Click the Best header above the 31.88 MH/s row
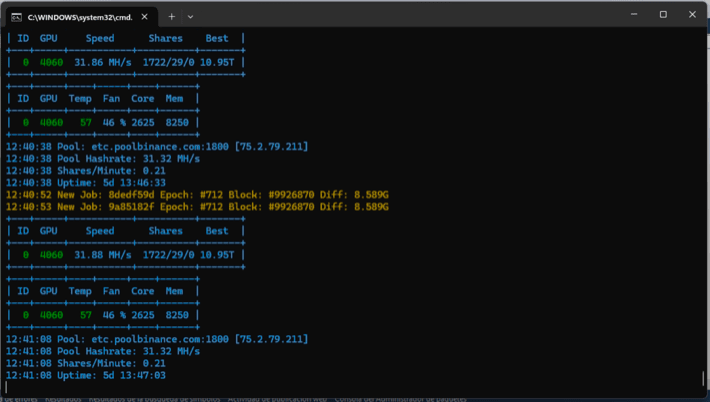The width and height of the screenshot is (710, 402). click(217, 231)
